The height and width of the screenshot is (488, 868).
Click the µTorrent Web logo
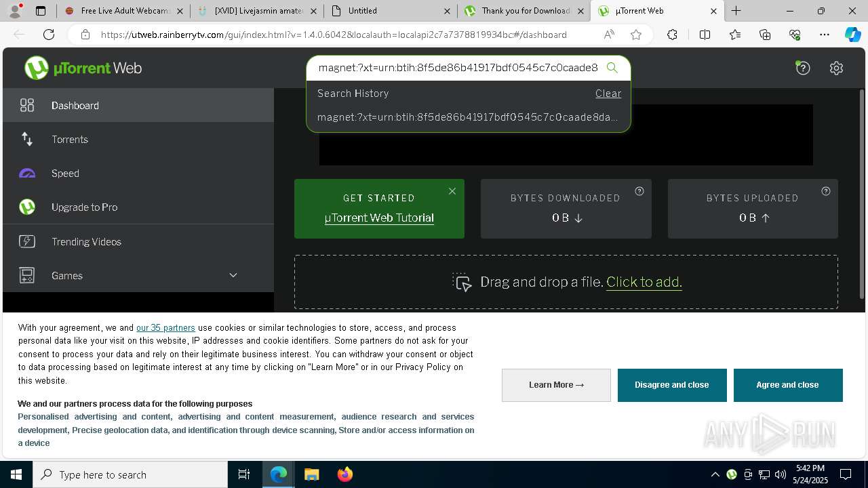click(83, 68)
